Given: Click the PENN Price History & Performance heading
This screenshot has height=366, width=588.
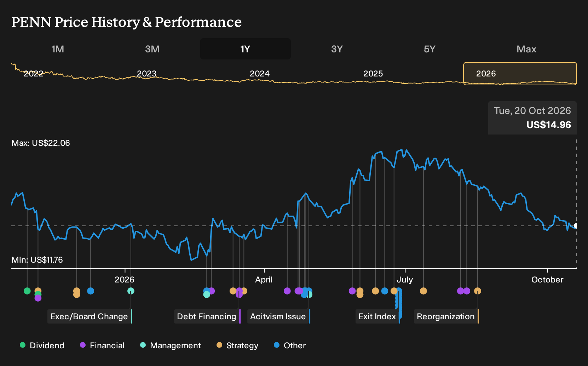Looking at the screenshot, I should [x=127, y=22].
